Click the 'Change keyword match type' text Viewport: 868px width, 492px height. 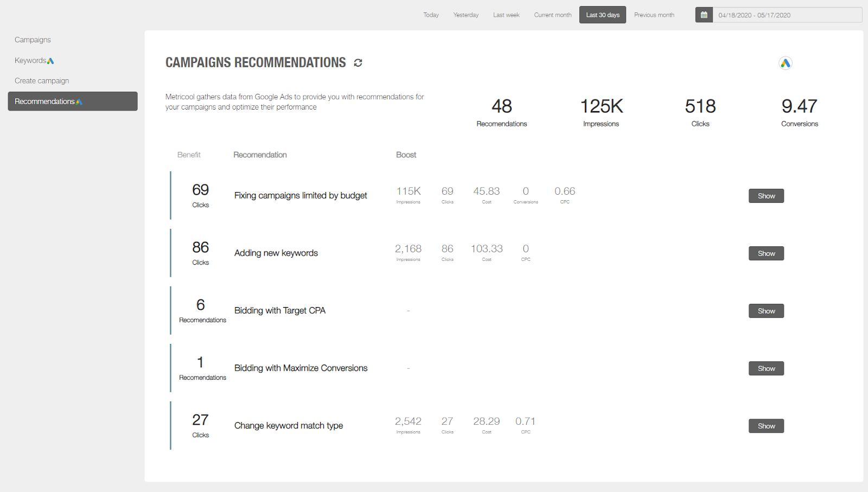(289, 425)
